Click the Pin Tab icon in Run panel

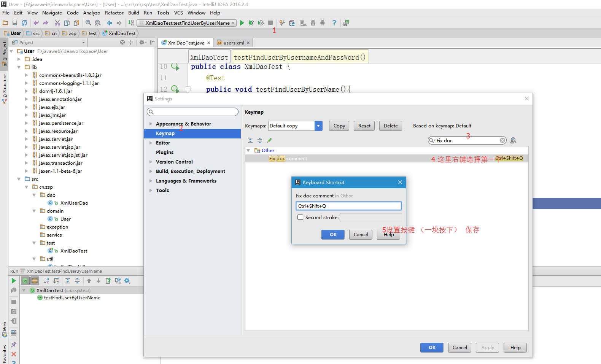pos(14,345)
